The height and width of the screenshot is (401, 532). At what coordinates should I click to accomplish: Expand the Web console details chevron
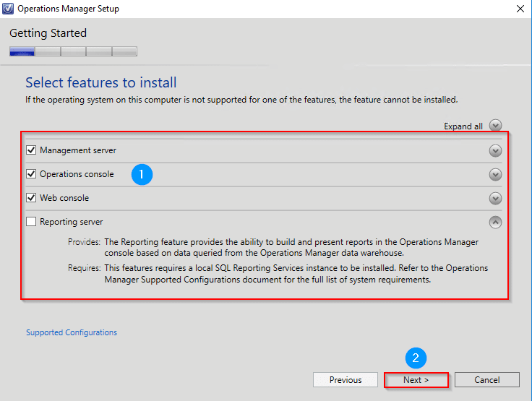[x=495, y=198]
